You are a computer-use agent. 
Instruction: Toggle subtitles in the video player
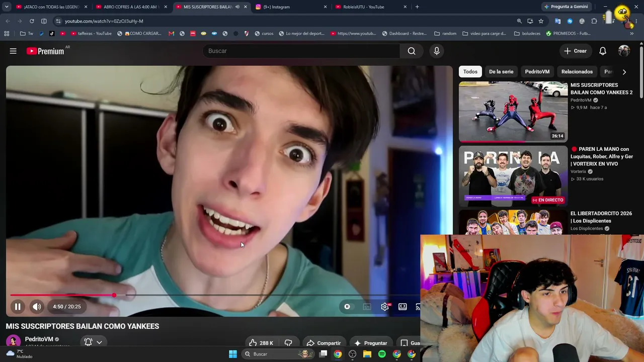tap(367, 307)
